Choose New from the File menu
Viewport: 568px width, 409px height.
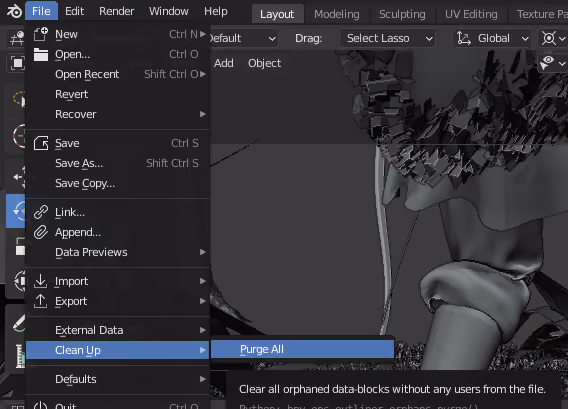click(118, 34)
